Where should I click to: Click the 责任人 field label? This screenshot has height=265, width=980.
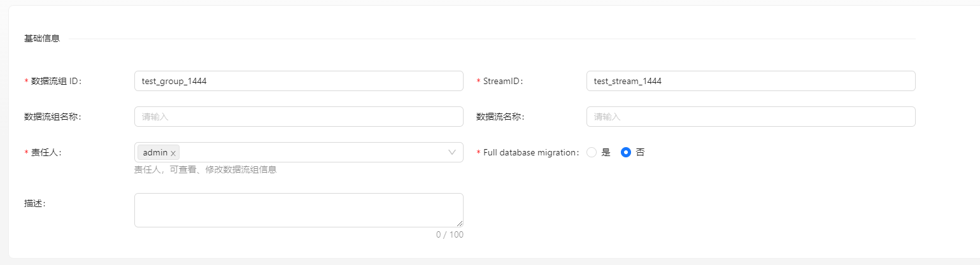45,152
